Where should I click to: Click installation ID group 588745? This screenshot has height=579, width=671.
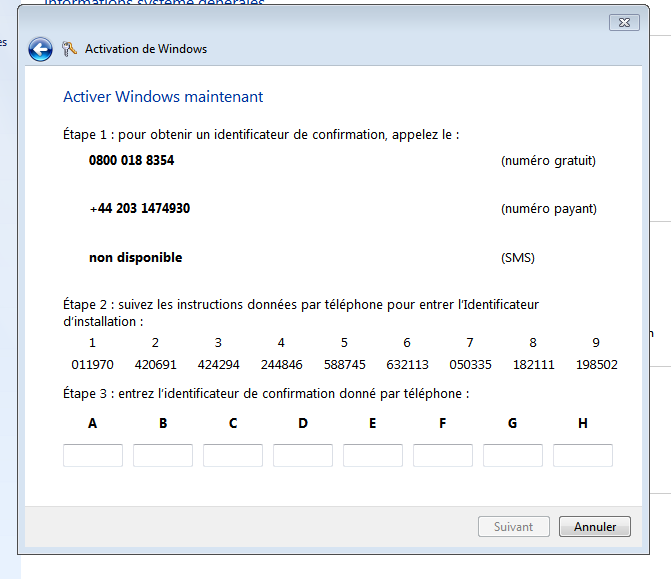click(x=344, y=365)
